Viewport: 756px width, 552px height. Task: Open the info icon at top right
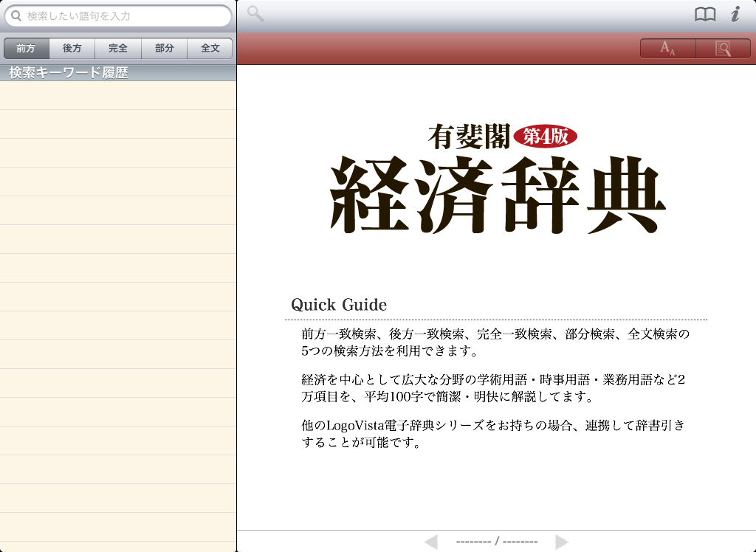735,15
